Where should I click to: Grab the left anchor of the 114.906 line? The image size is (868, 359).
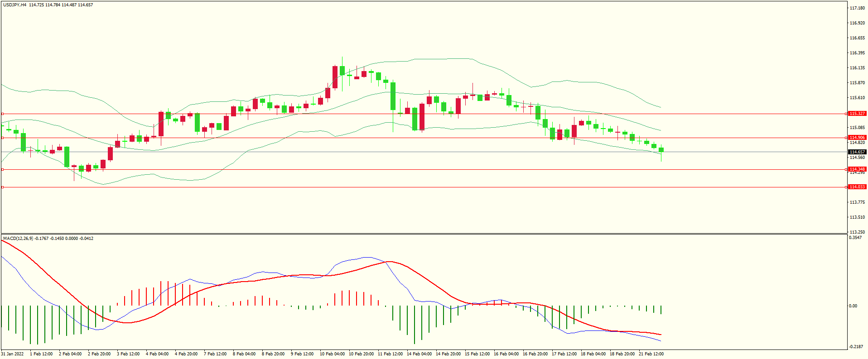2,138
